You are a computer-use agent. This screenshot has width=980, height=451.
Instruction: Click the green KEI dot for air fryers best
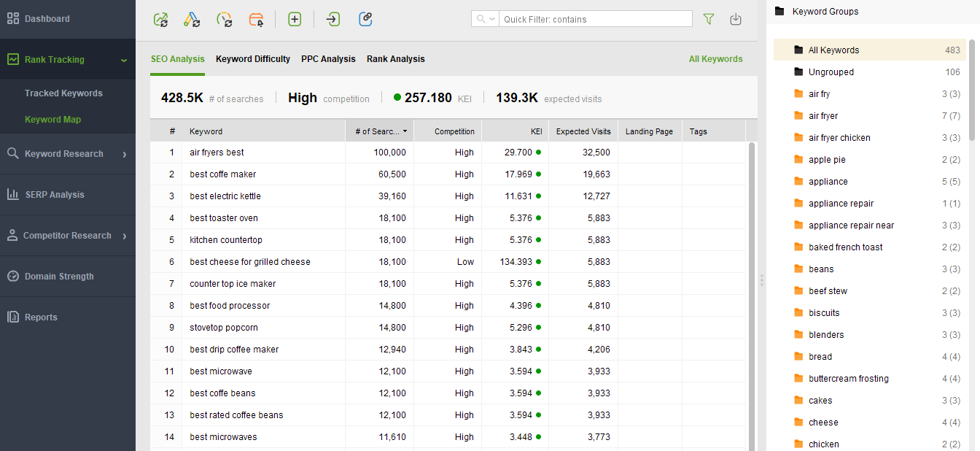(538, 153)
